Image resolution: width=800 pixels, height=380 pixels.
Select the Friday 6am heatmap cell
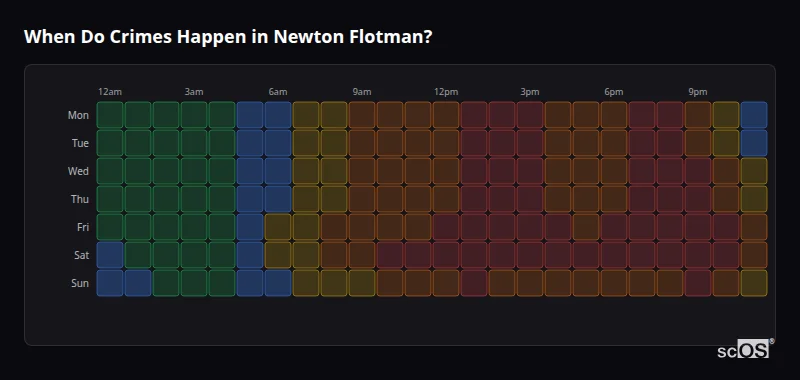[x=278, y=227]
